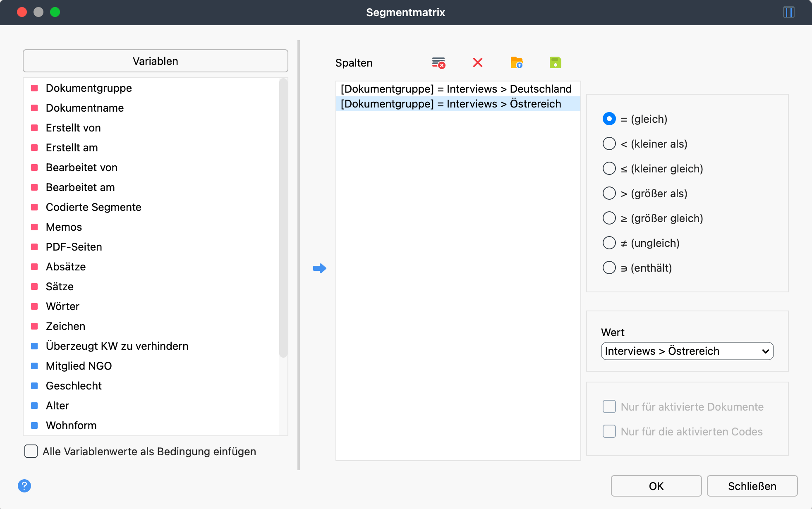
Task: Click the red X delete icon
Action: click(x=477, y=63)
